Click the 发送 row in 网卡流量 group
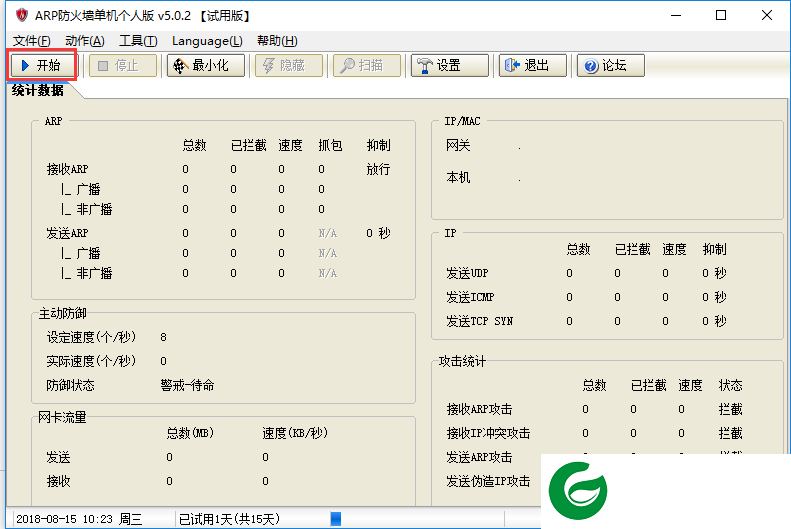The height and width of the screenshot is (529, 791). pyautogui.click(x=59, y=457)
